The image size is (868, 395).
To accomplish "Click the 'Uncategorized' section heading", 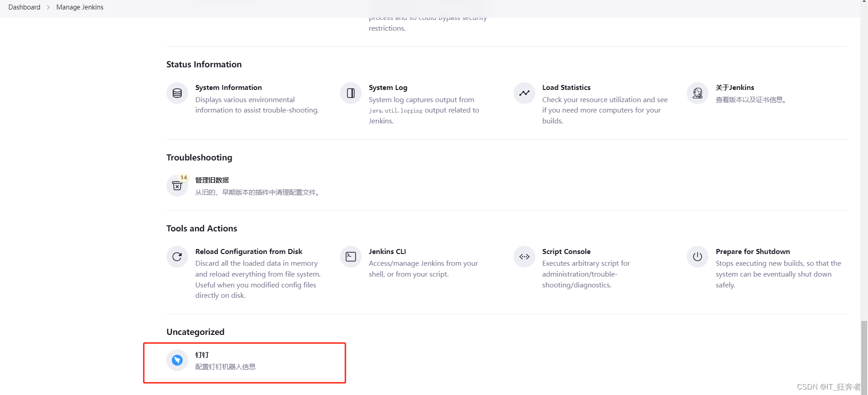I will pyautogui.click(x=195, y=332).
